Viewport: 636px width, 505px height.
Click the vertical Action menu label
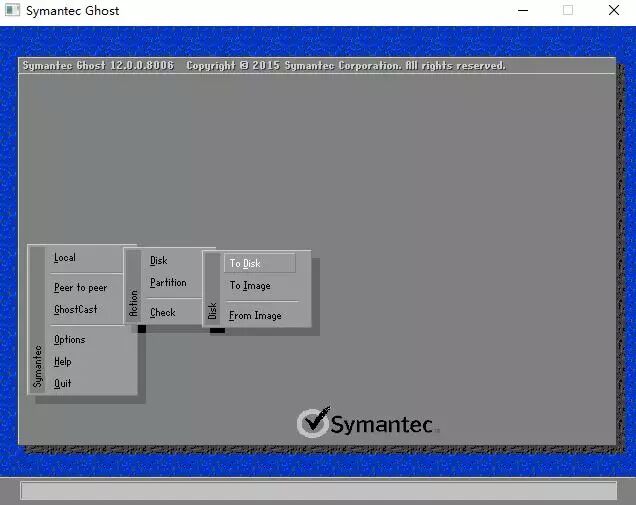pos(133,303)
